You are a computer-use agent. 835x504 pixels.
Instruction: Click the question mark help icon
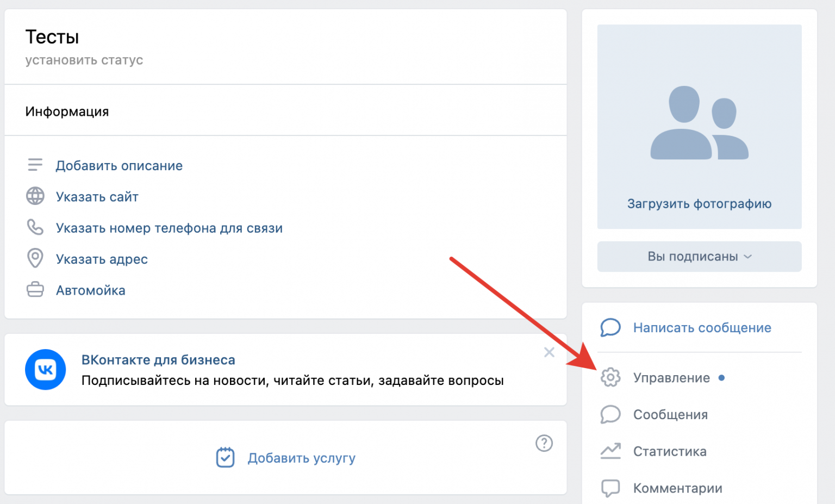(x=544, y=443)
